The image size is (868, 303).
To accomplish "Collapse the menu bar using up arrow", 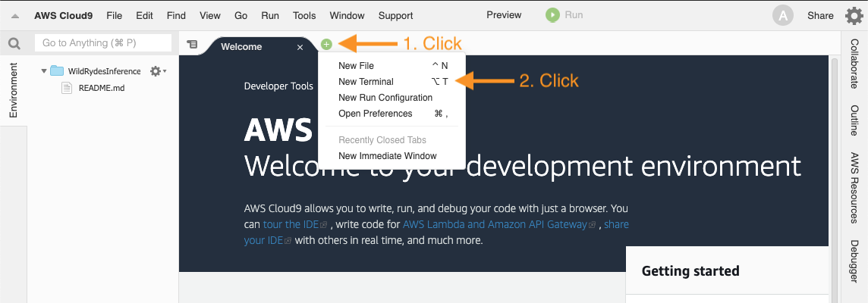I will click(x=15, y=16).
